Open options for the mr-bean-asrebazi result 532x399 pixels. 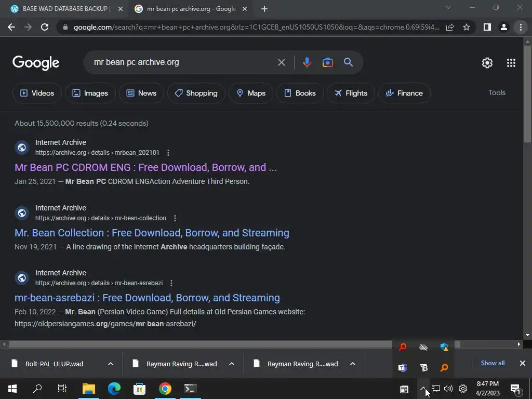171,283
